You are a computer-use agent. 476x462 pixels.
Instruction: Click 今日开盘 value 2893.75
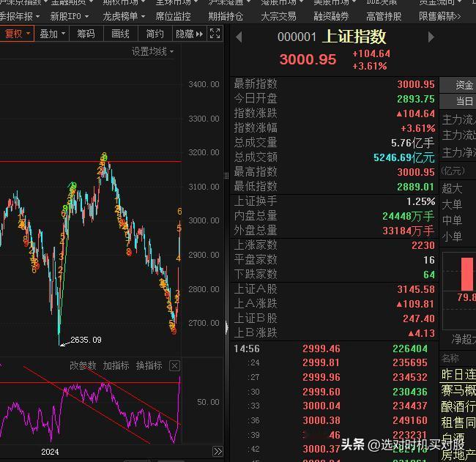416,99
